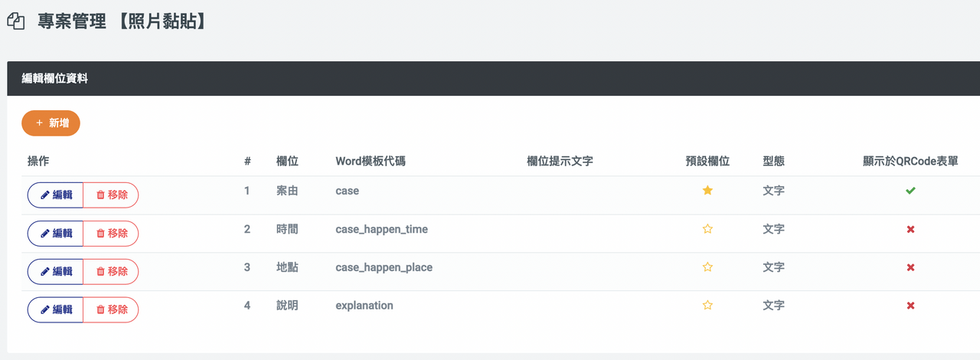Set 說明 as default with its star
980x360 pixels.
tap(707, 306)
